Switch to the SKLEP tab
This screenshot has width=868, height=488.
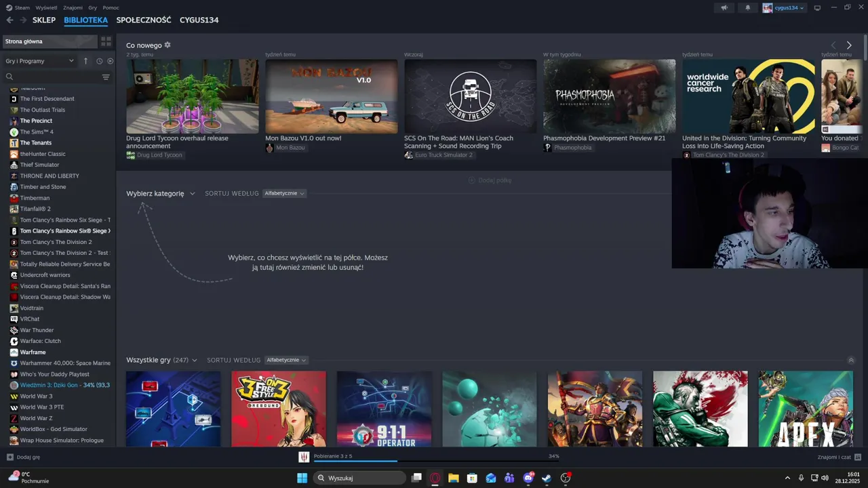point(44,20)
